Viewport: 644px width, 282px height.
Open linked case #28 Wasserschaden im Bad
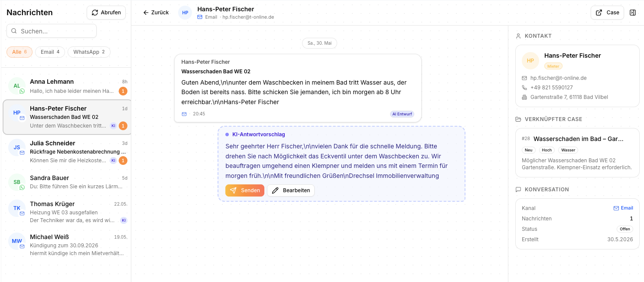tap(577, 153)
